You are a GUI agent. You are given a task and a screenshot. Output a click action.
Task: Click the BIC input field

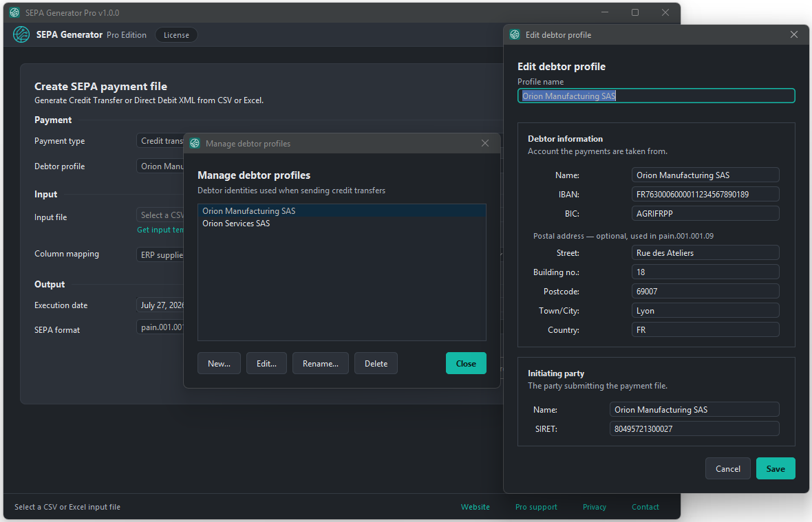[x=705, y=213]
